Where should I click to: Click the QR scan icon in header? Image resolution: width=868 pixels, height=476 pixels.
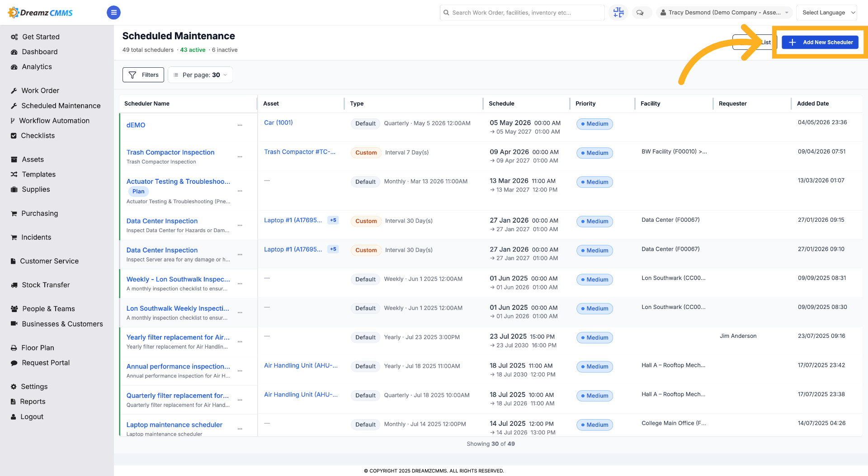click(618, 13)
